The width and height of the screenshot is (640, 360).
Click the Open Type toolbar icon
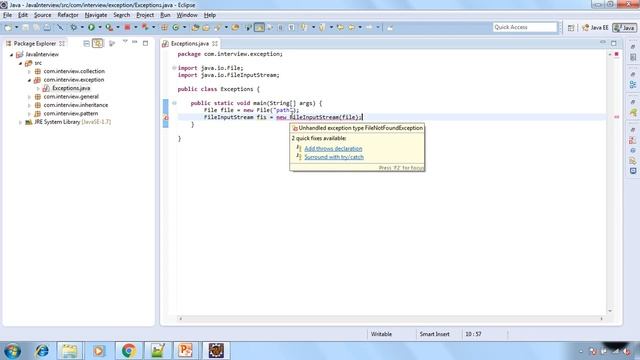pyautogui.click(x=195, y=27)
